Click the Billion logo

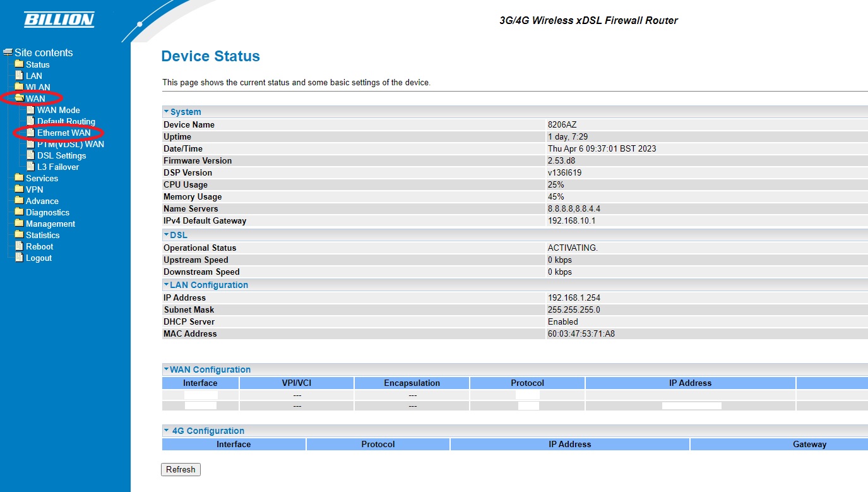click(59, 20)
